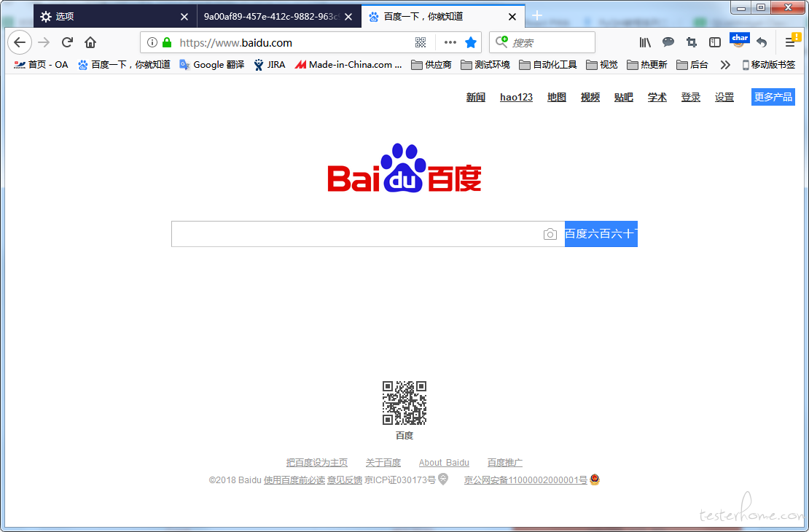Open the char extension icon

739,40
